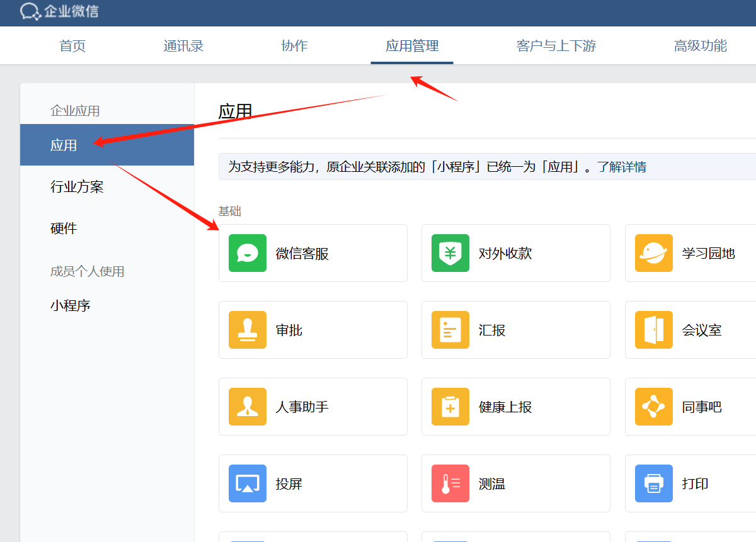Click the 测温 label text
Image resolution: width=756 pixels, height=542 pixels.
pos(492,484)
